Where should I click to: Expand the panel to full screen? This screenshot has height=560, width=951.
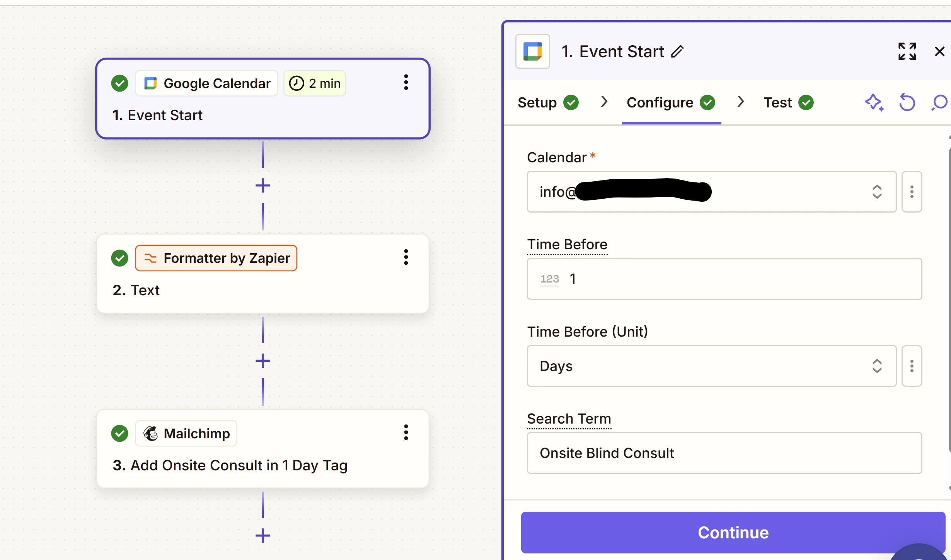[x=907, y=51]
